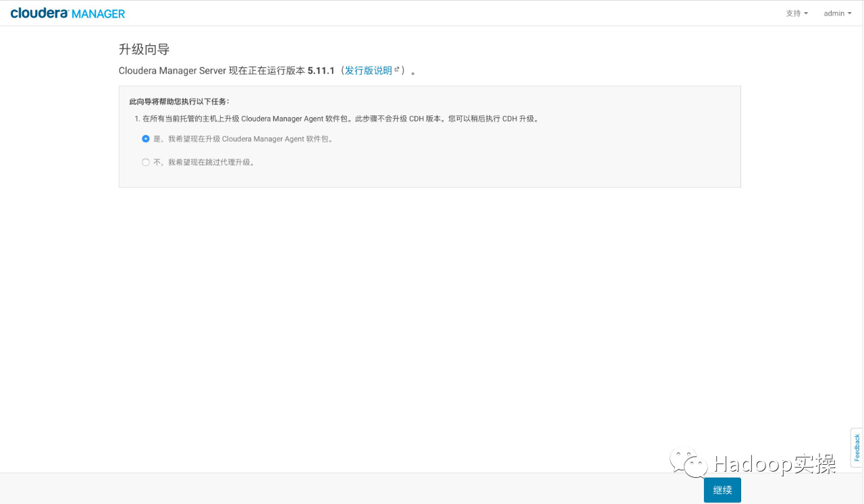Click the 升级向导 heading
This screenshot has width=864, height=504.
[144, 49]
